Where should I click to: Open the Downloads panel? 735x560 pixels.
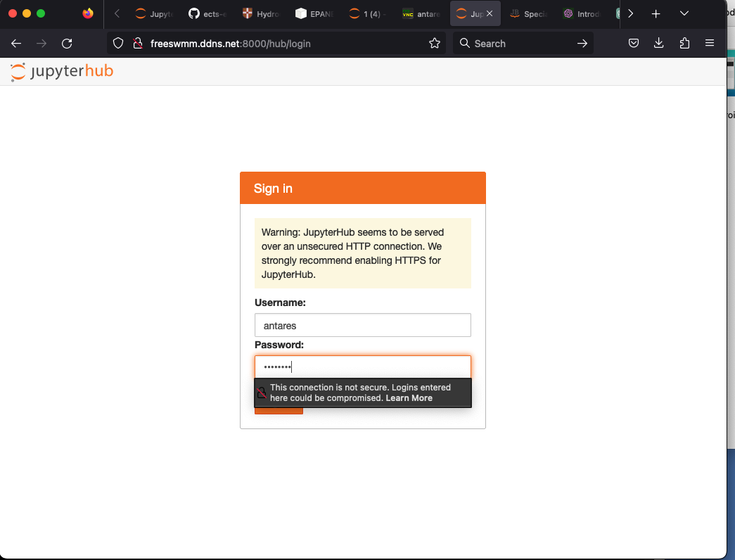[x=658, y=44]
